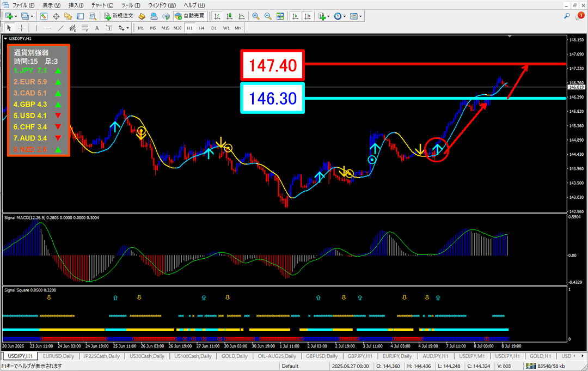Open the Terminal panel icon
Image resolution: width=588 pixels, height=371 pixels.
coord(80,16)
